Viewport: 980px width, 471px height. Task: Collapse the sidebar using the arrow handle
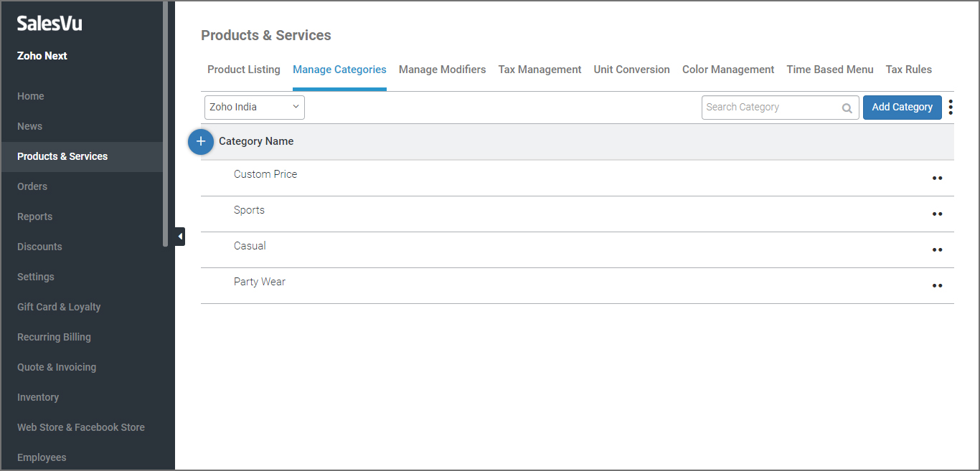coord(180,237)
